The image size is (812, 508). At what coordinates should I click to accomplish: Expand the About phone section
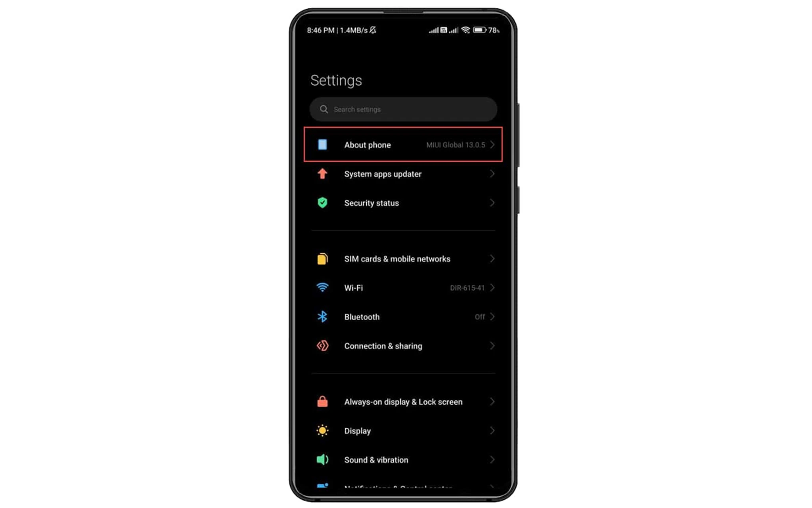click(x=405, y=144)
